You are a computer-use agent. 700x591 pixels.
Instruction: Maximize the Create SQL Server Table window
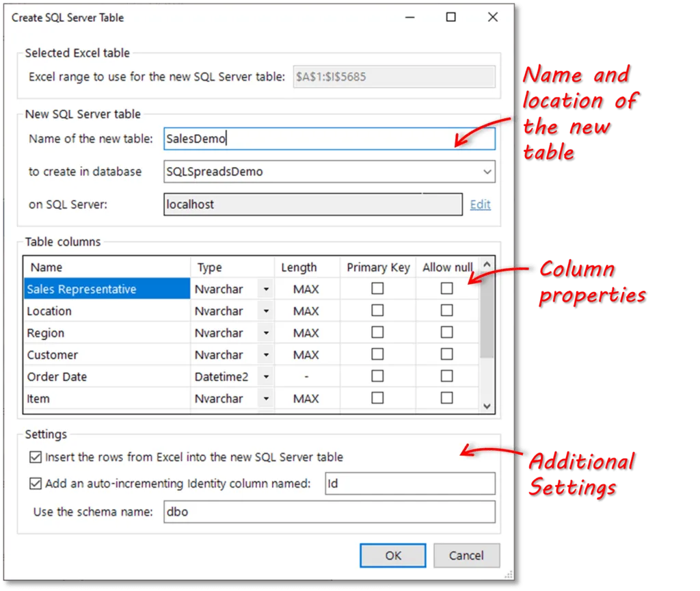pos(451,17)
